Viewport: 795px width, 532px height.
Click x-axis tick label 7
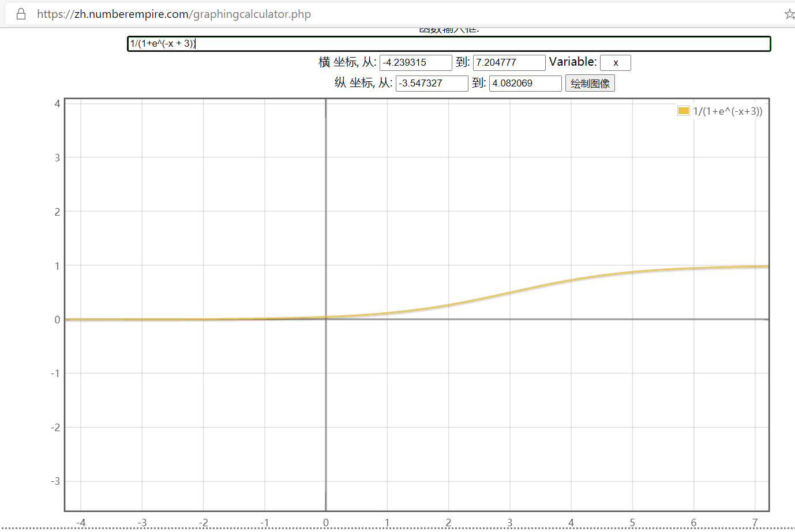(x=755, y=523)
